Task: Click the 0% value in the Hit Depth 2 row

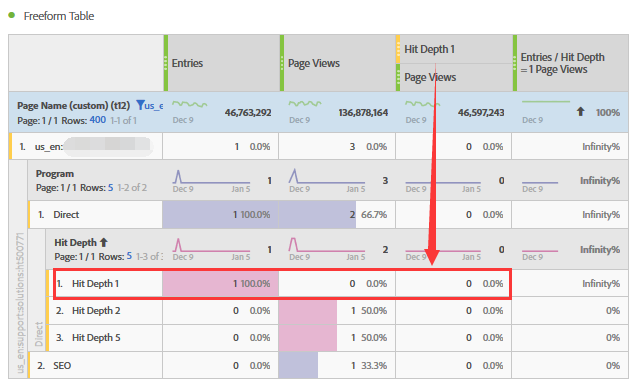Action: (x=613, y=311)
